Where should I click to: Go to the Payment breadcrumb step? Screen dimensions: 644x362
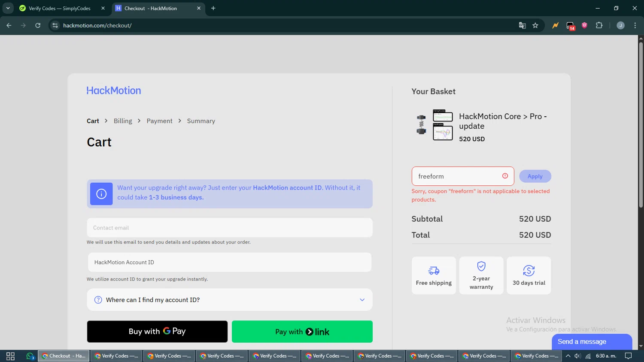pos(159,121)
